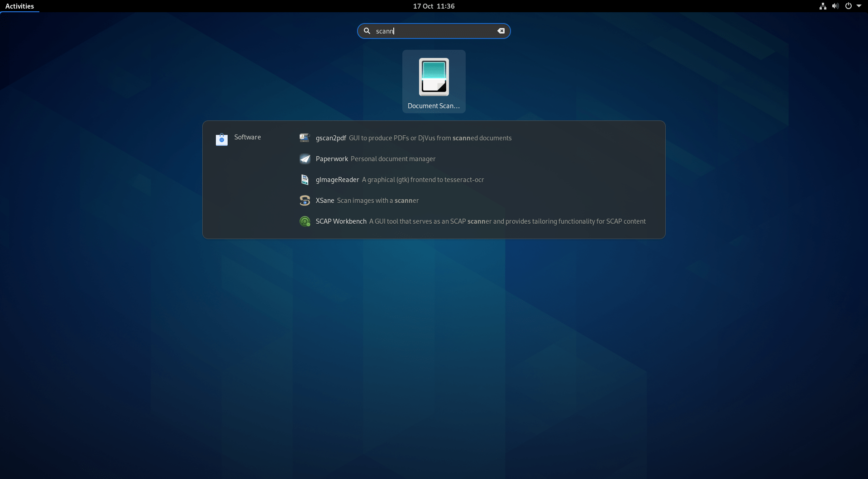Click the power status icon

click(x=849, y=6)
